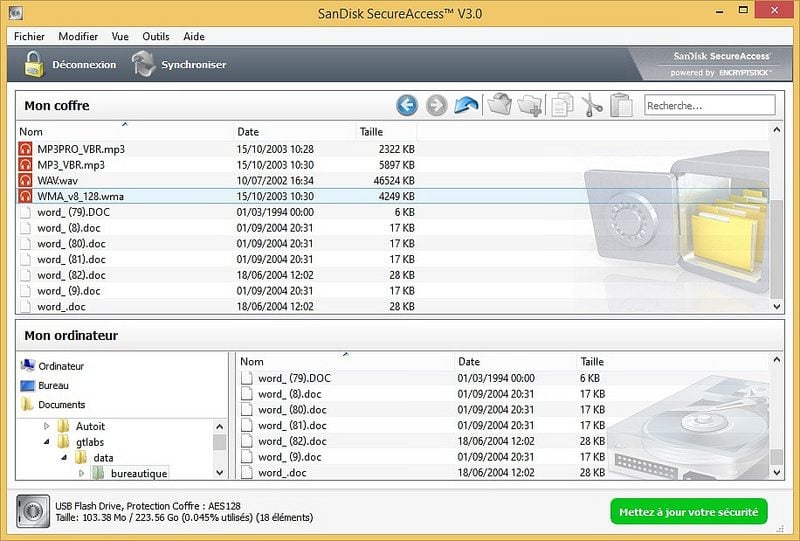This screenshot has width=800, height=541.
Task: Go back with the blue left arrow
Action: [x=407, y=106]
